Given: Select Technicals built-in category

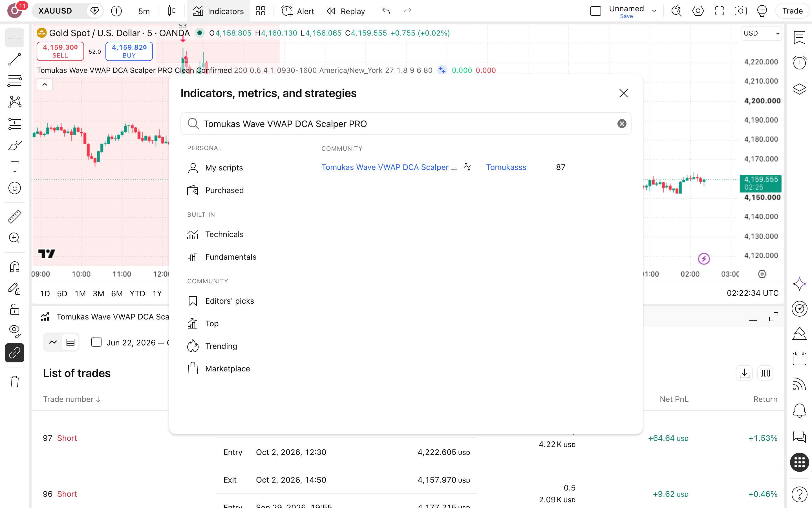Looking at the screenshot, I should click(x=215, y=234).
